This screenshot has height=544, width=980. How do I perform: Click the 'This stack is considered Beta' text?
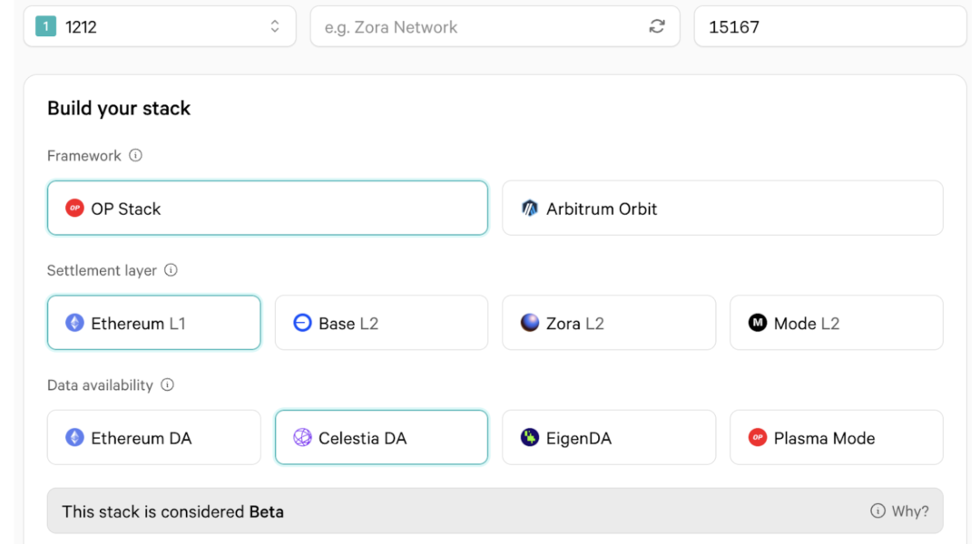pos(173,511)
